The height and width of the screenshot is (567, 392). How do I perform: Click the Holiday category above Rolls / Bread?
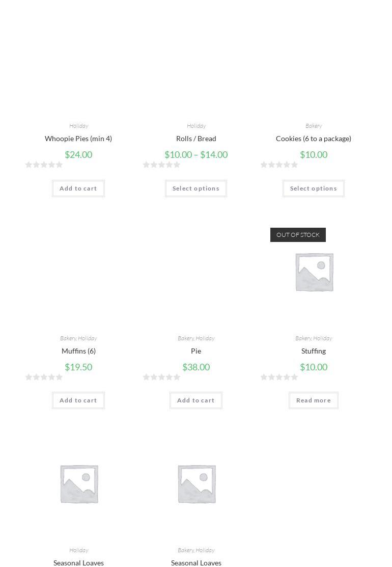[196, 126]
